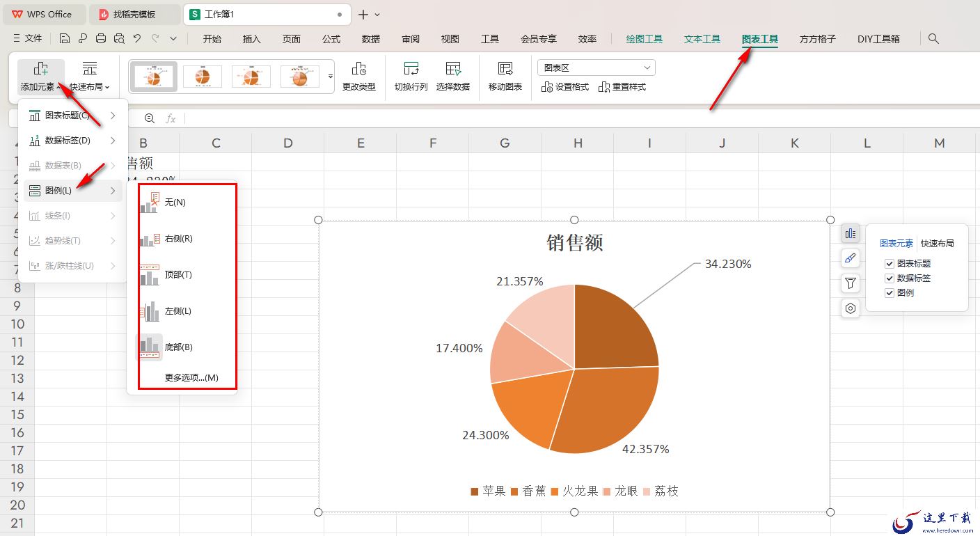980x536 pixels.
Task: Click the fx insert function icon
Action: (x=171, y=119)
